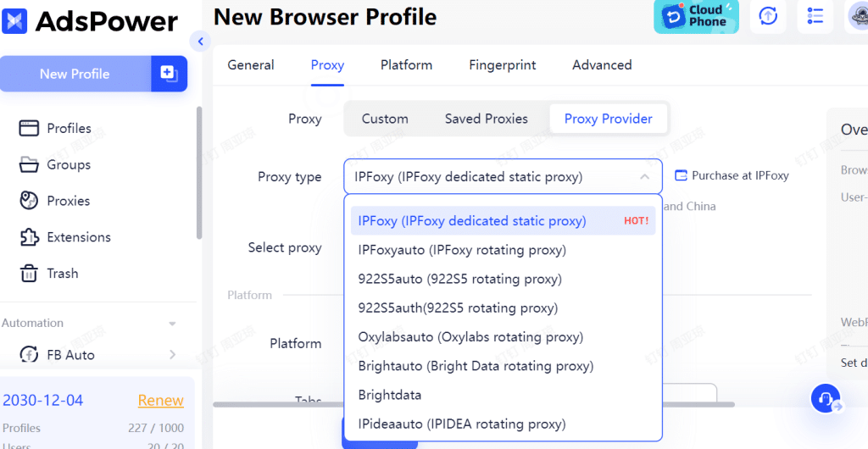Screen dimensions: 868x449
Task: Choose 922S5auto rotating proxy option
Action: tap(503, 280)
